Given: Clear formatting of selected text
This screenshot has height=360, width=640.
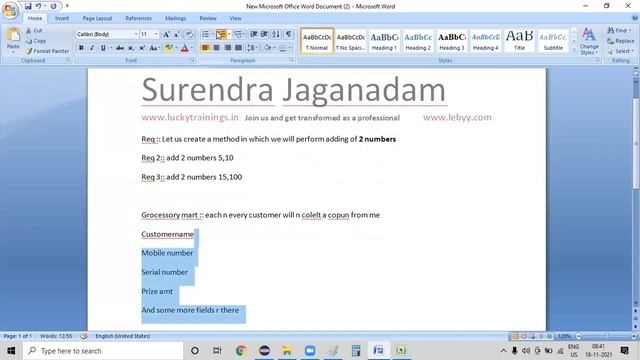Looking at the screenshot, I should tap(189, 35).
